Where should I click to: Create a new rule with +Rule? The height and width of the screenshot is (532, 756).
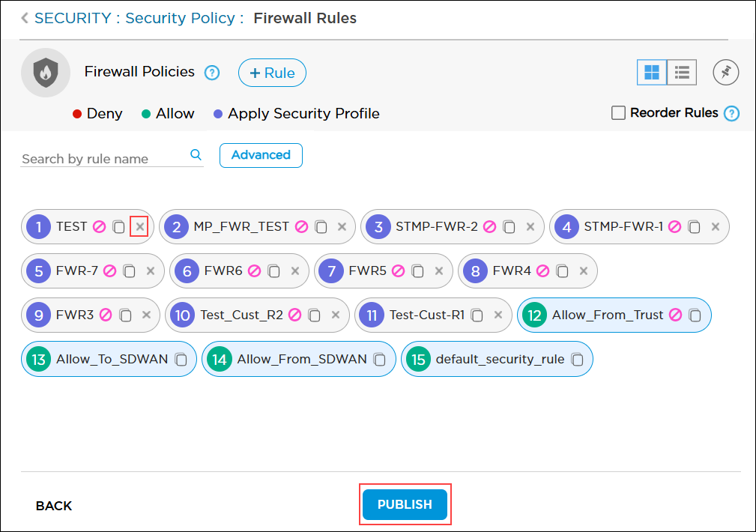click(x=271, y=73)
